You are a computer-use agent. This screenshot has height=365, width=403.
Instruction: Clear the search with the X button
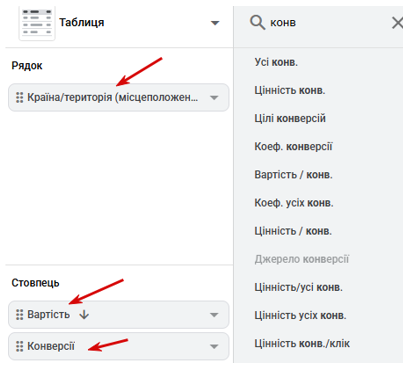click(397, 23)
